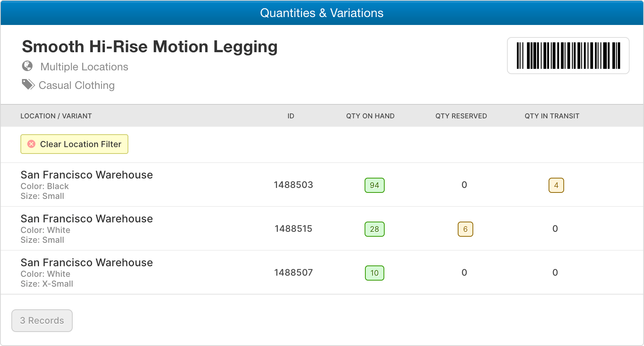The height and width of the screenshot is (346, 644).
Task: Sort by Qty On Hand column header
Action: click(x=370, y=116)
